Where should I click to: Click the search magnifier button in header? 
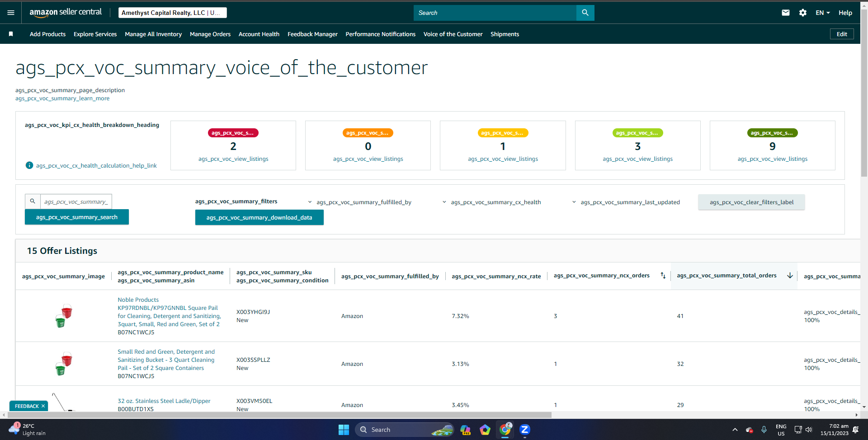click(x=585, y=13)
